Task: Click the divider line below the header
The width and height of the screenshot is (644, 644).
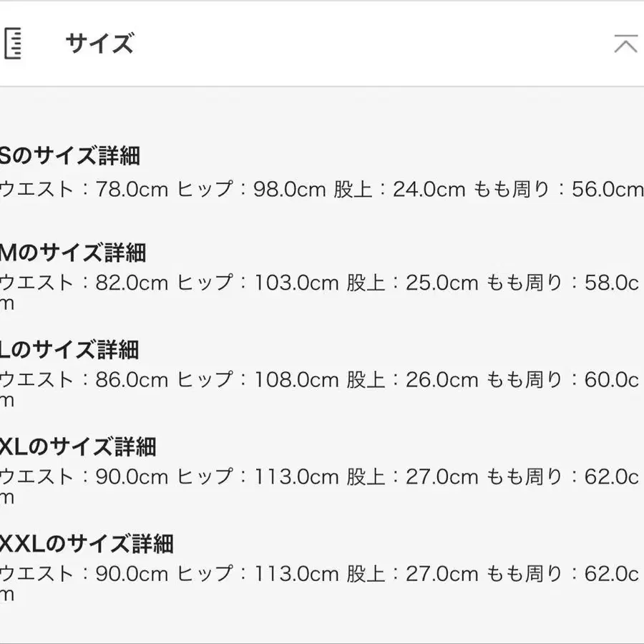Action: click(x=322, y=84)
